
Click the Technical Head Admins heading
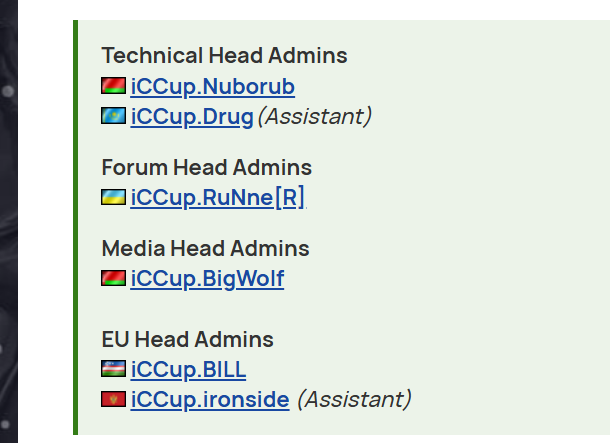224,55
